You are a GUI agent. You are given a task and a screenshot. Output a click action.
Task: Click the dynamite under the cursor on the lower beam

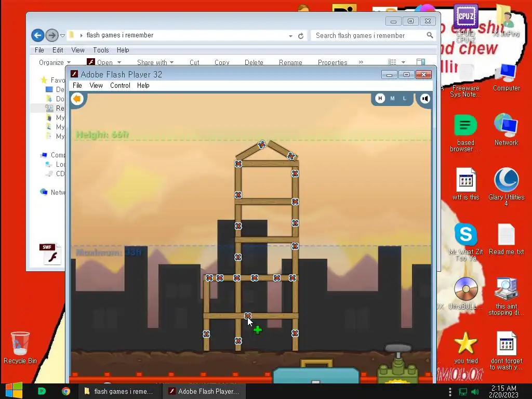pyautogui.click(x=248, y=316)
